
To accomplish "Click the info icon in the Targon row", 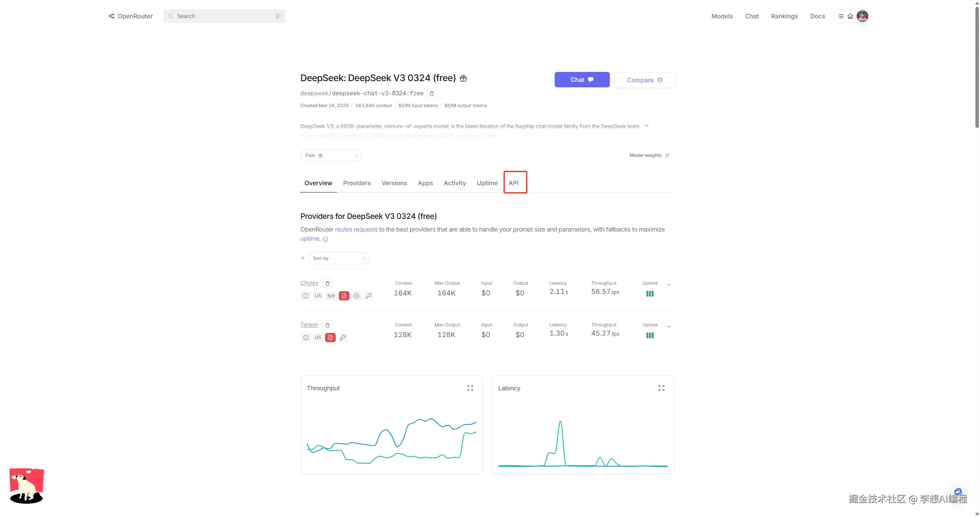I will (305, 338).
